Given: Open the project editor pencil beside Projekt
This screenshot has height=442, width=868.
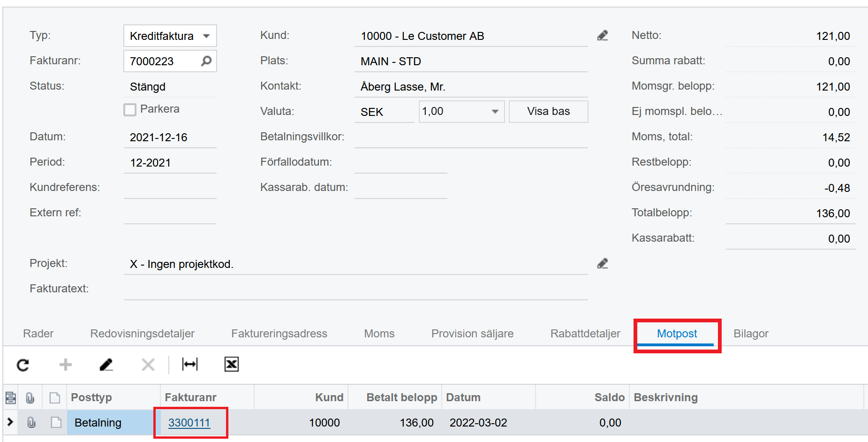Looking at the screenshot, I should (x=603, y=263).
